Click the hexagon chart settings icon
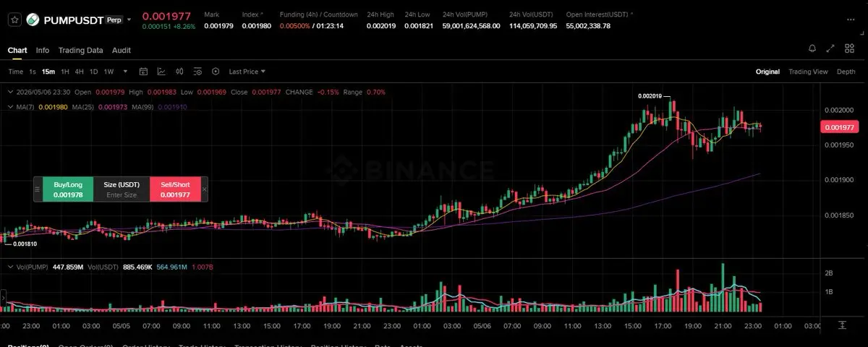The width and height of the screenshot is (868, 347). click(x=216, y=72)
